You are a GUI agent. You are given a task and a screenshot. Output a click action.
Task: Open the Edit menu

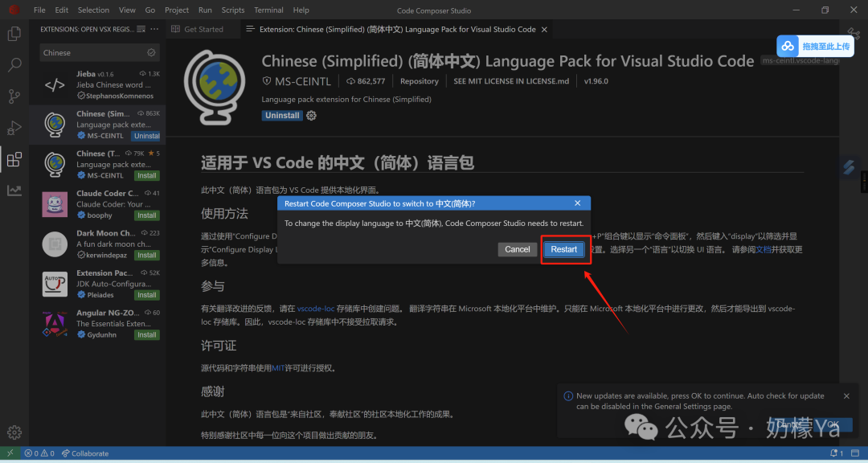pyautogui.click(x=62, y=10)
